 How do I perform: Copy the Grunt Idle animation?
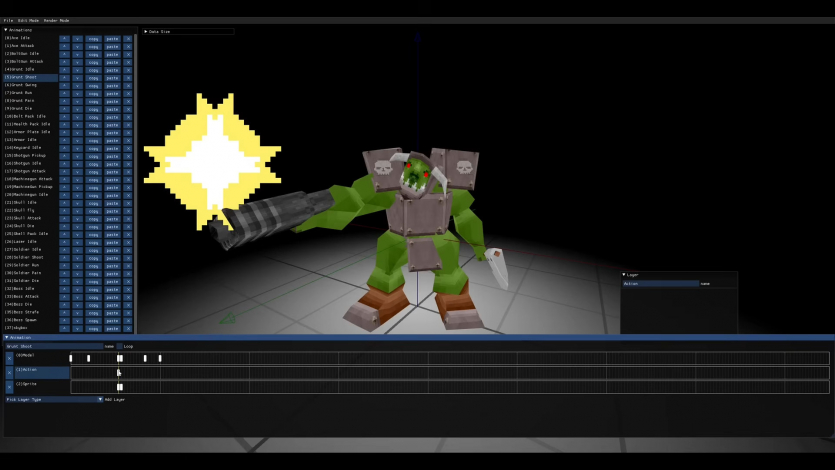click(x=93, y=69)
